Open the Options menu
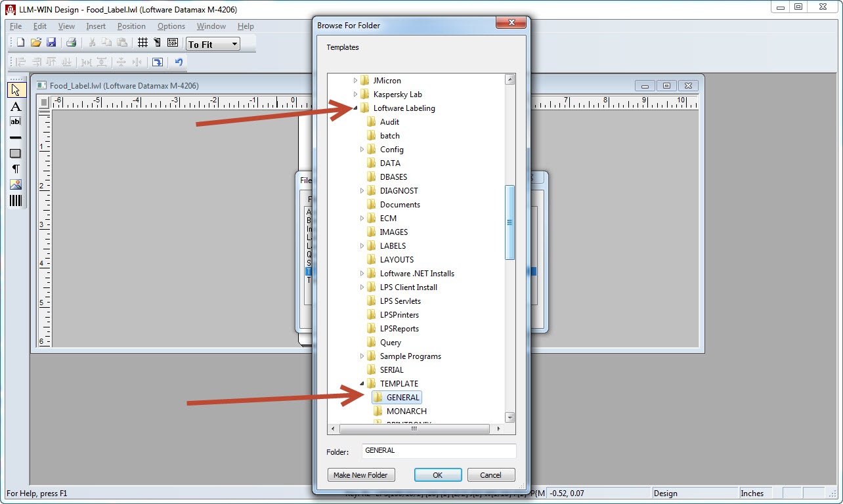This screenshot has height=504, width=843. point(171,26)
